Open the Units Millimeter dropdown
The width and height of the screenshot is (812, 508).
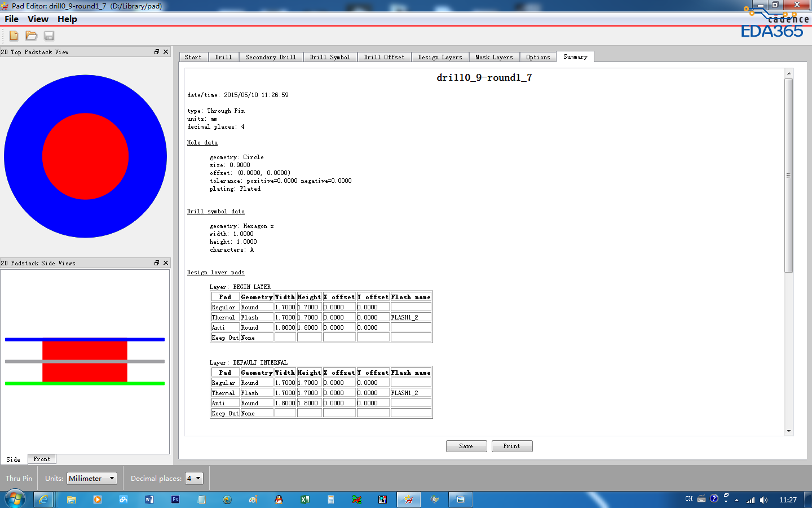(x=92, y=478)
